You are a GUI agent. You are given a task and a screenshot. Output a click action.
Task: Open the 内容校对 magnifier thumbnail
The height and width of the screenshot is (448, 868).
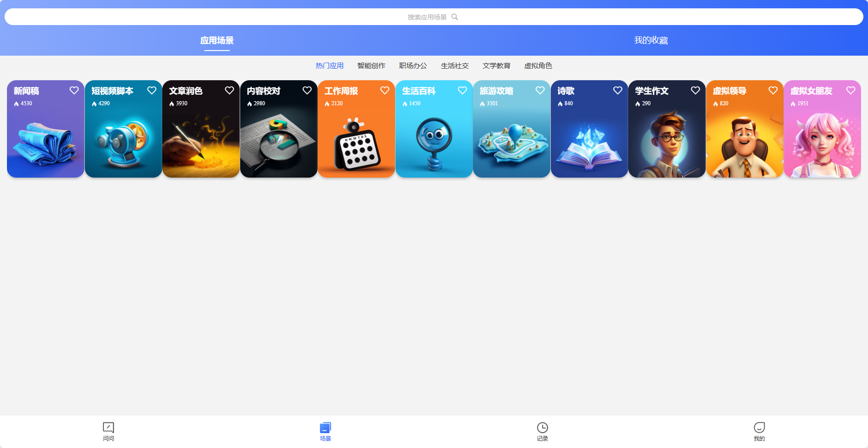(279, 144)
